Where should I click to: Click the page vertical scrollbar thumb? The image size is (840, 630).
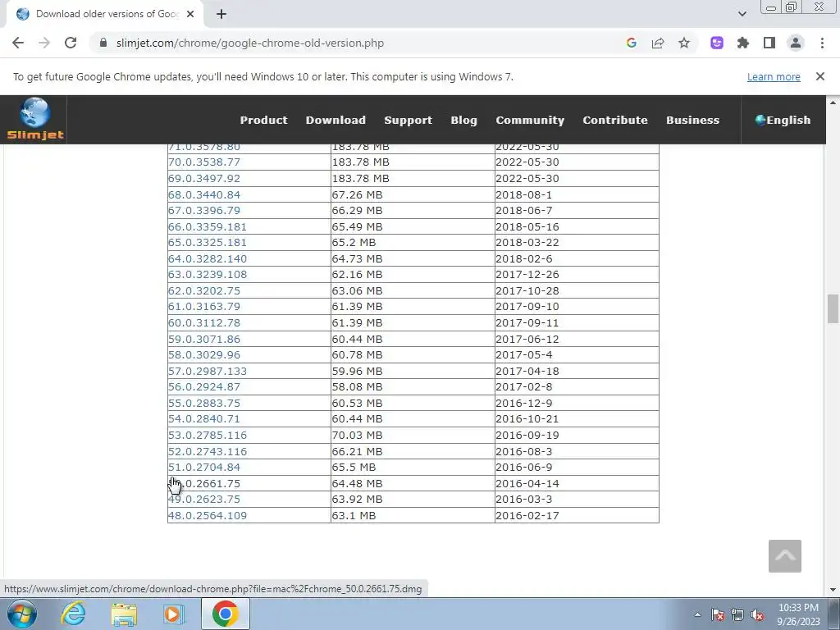coord(833,308)
